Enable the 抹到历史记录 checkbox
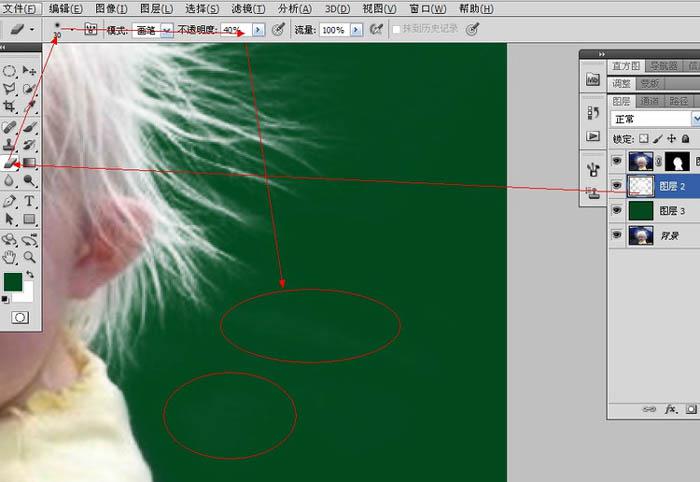Image resolution: width=700 pixels, height=482 pixels. tap(396, 30)
